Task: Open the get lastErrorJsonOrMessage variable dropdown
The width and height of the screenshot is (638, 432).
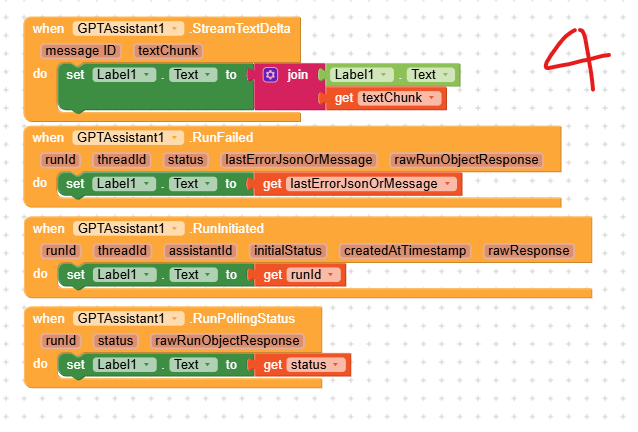Action: (x=371, y=184)
